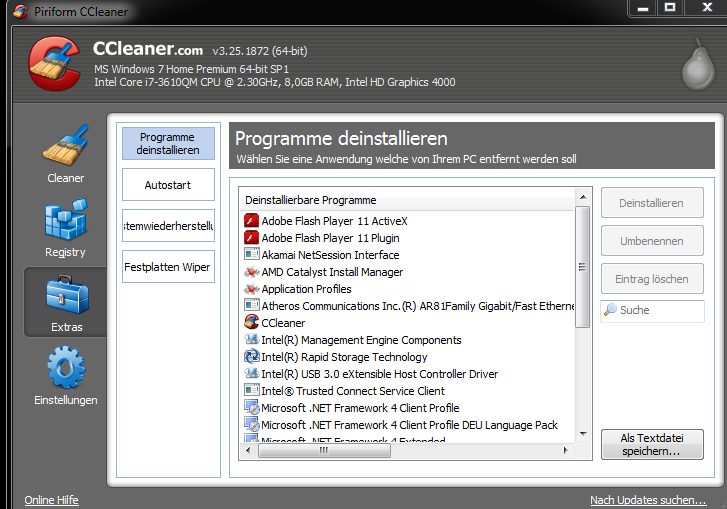Click the vertical scrollbar up arrow

(583, 197)
